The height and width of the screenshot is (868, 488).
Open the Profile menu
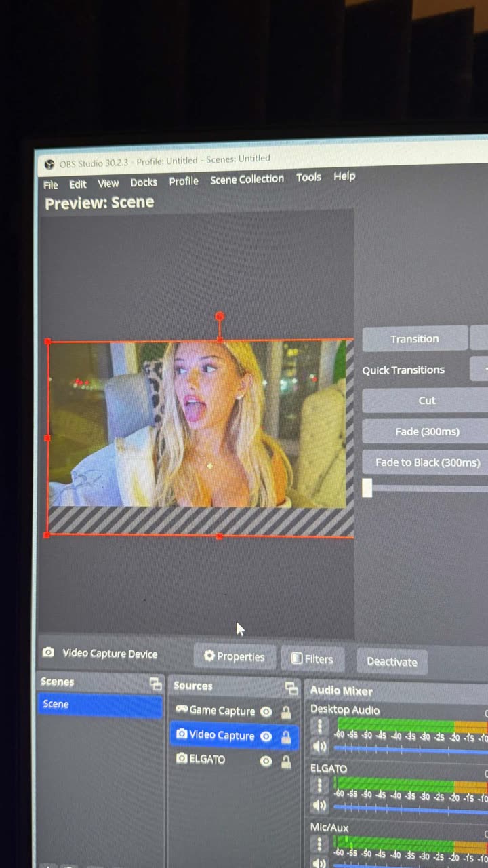184,181
